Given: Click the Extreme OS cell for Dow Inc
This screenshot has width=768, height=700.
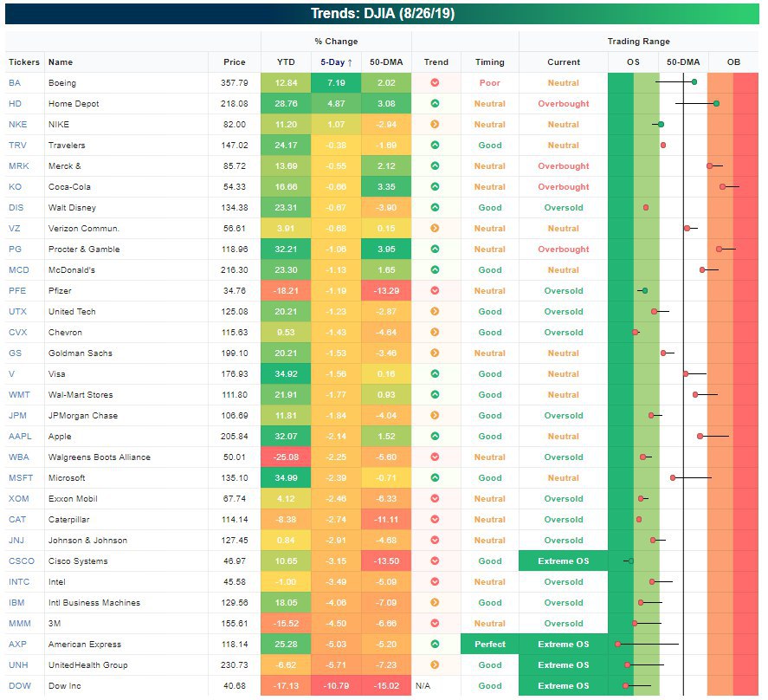Looking at the screenshot, I should pos(564,686).
